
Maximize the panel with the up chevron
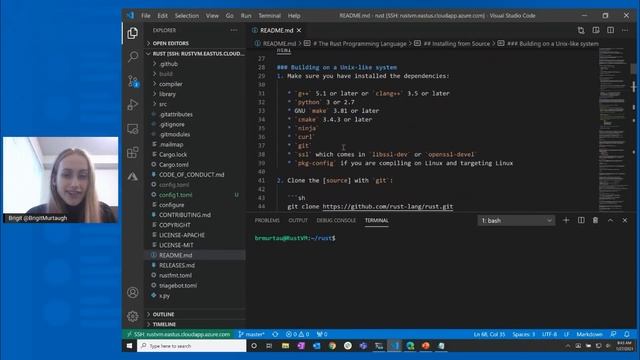(x=610, y=220)
